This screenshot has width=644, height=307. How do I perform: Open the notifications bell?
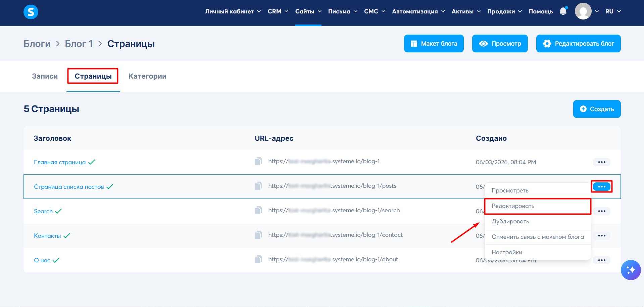tap(563, 11)
